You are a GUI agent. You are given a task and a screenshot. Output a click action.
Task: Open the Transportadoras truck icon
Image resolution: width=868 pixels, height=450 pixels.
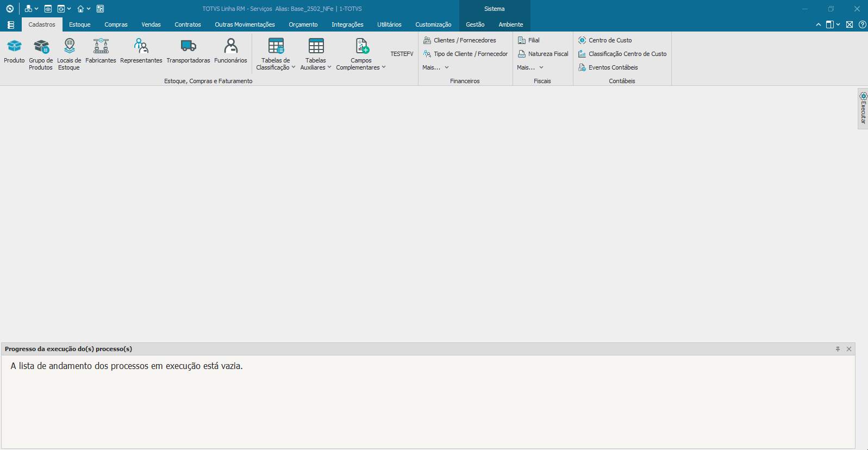(188, 51)
